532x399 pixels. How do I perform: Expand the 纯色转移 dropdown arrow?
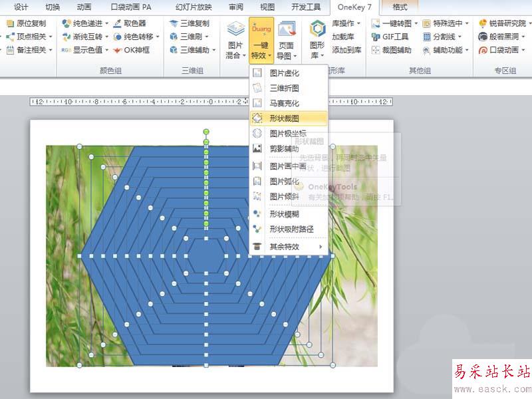[x=158, y=37]
